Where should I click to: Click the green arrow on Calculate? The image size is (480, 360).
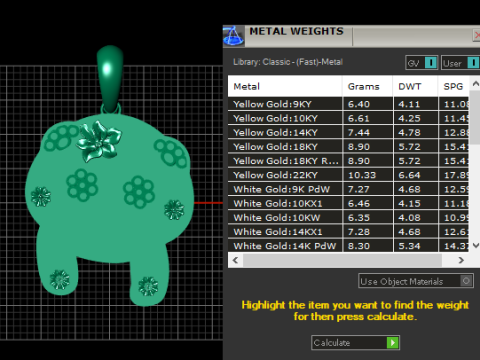(x=392, y=343)
